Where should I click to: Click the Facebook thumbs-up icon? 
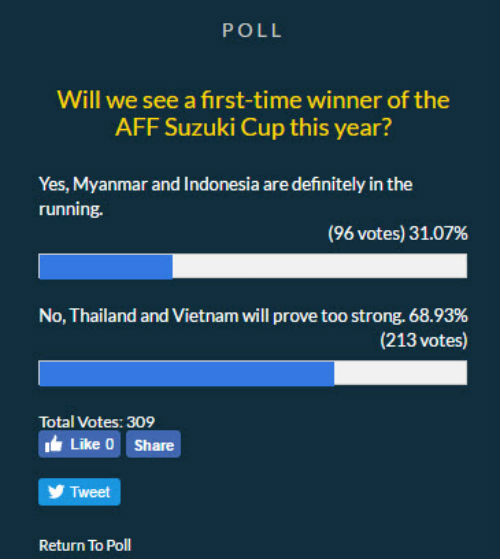pos(53,444)
